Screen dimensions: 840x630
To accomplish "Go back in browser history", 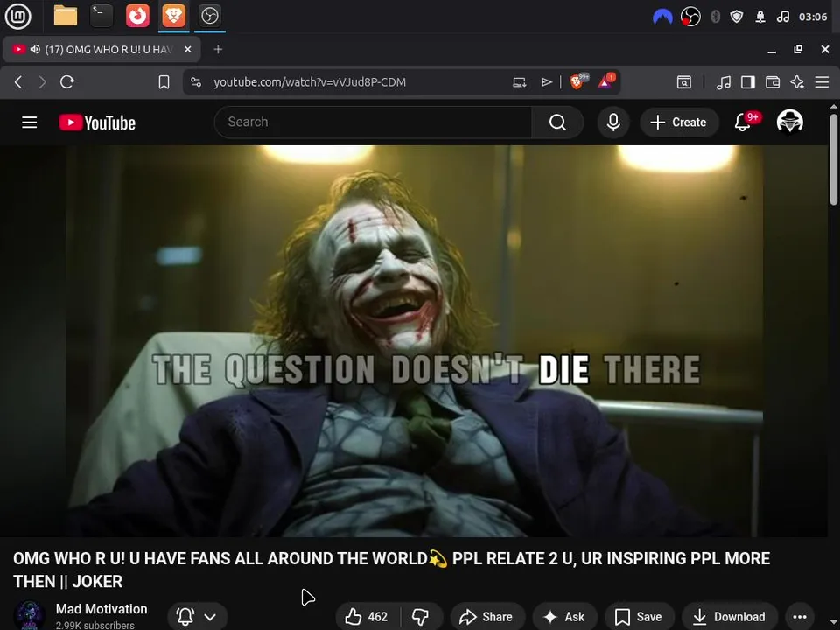I will (18, 82).
